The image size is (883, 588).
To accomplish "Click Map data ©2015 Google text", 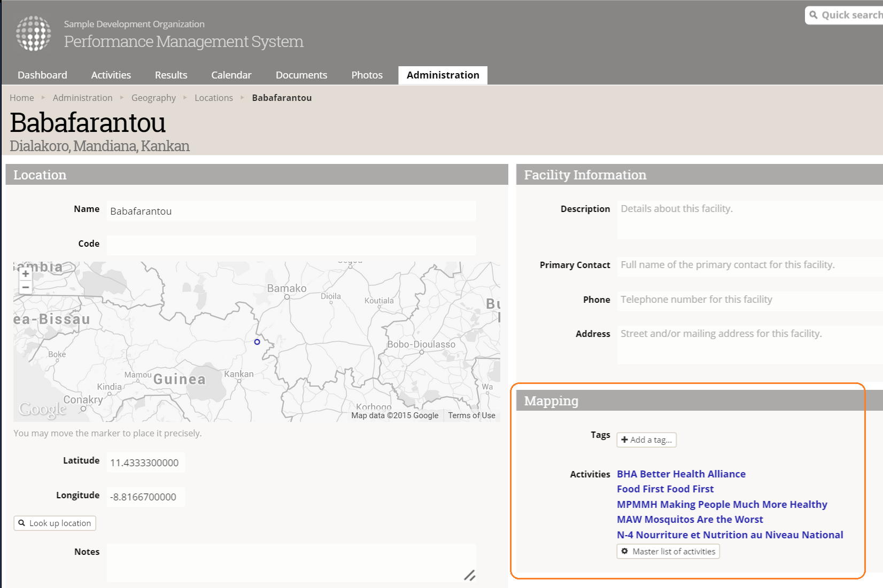I will click(394, 415).
